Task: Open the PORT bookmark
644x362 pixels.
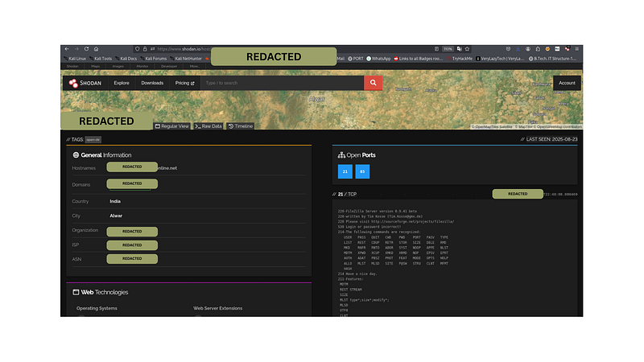Action: click(356, 59)
